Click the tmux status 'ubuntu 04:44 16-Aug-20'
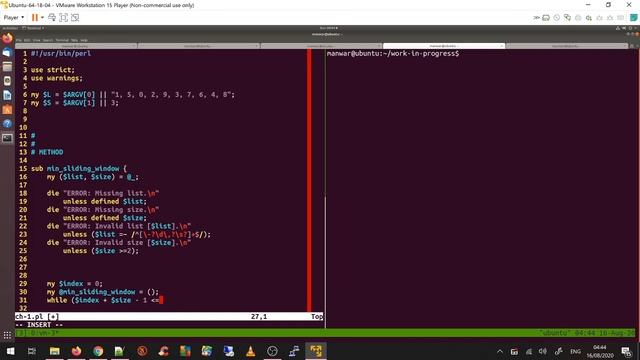640x360 pixels. tap(587, 333)
